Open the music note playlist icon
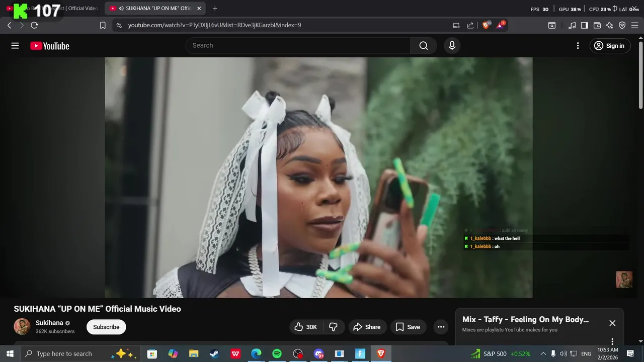Screen dimensions: 644x362 pyautogui.click(x=572, y=25)
